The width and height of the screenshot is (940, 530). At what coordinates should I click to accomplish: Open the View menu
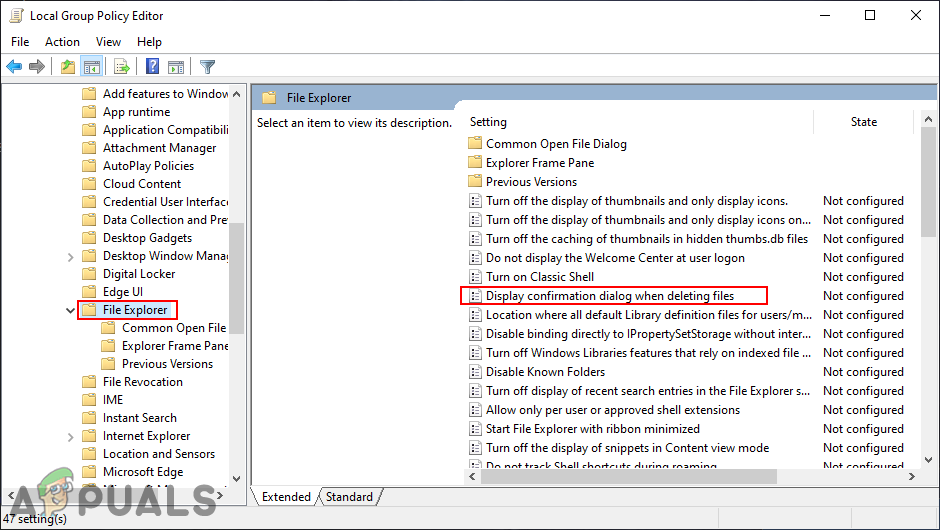(109, 42)
